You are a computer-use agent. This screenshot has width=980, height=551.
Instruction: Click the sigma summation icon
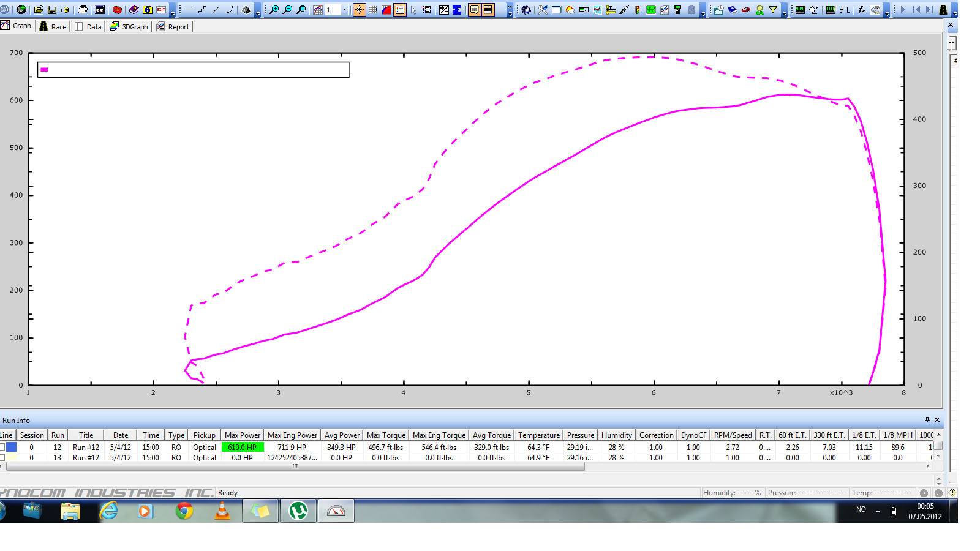pyautogui.click(x=457, y=9)
